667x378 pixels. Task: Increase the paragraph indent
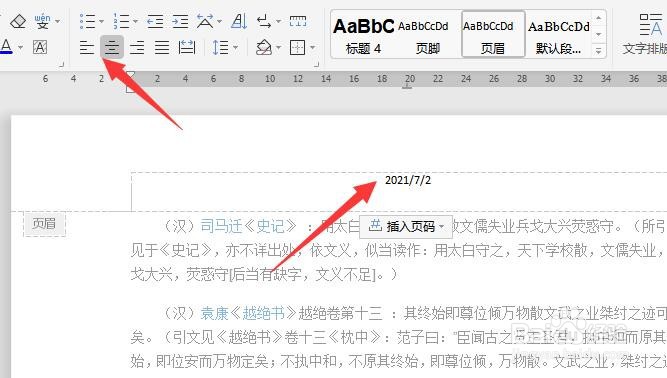[x=180, y=21]
